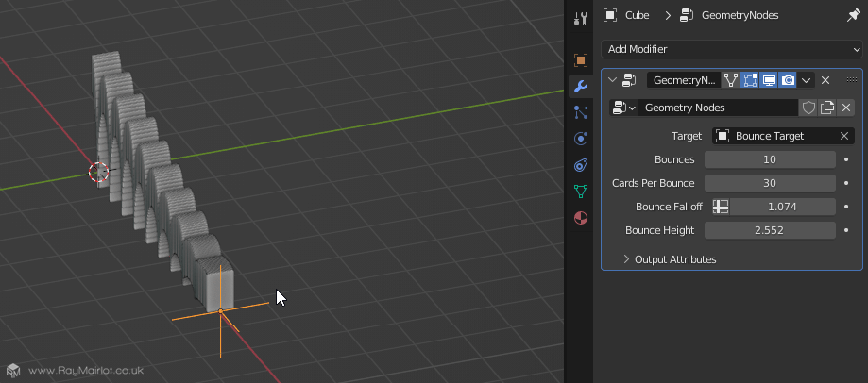Viewport: 868px width, 383px height.
Task: Open the Particles properties tab
Action: coord(580,113)
